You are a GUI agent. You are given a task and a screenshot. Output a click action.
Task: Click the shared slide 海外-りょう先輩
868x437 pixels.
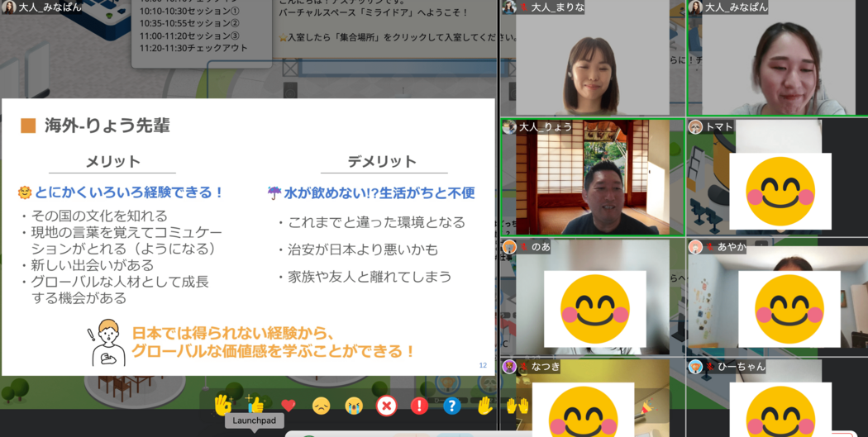pyautogui.click(x=248, y=237)
